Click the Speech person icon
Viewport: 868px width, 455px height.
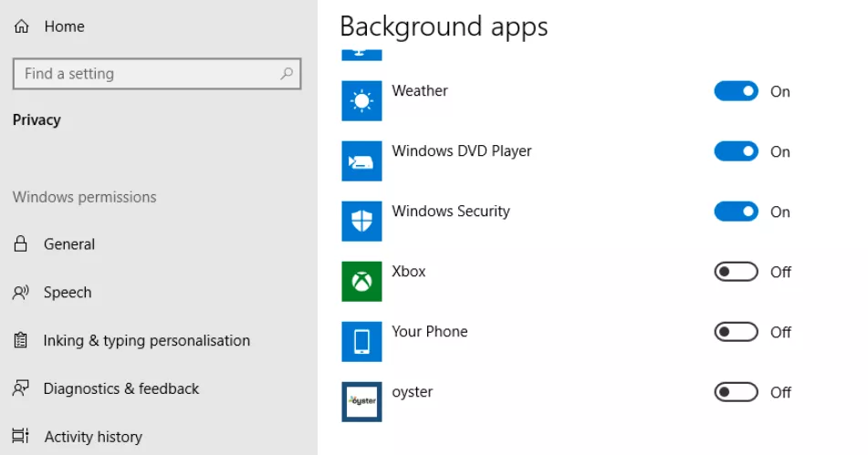point(20,293)
